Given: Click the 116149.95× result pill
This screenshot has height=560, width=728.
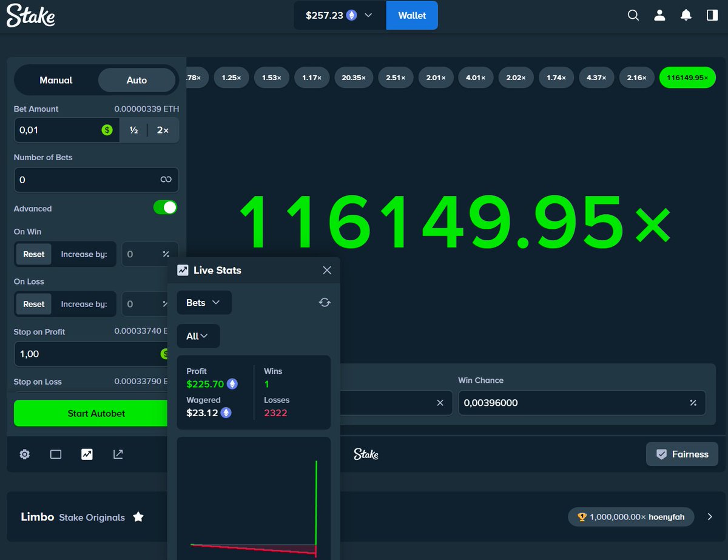Looking at the screenshot, I should point(687,78).
